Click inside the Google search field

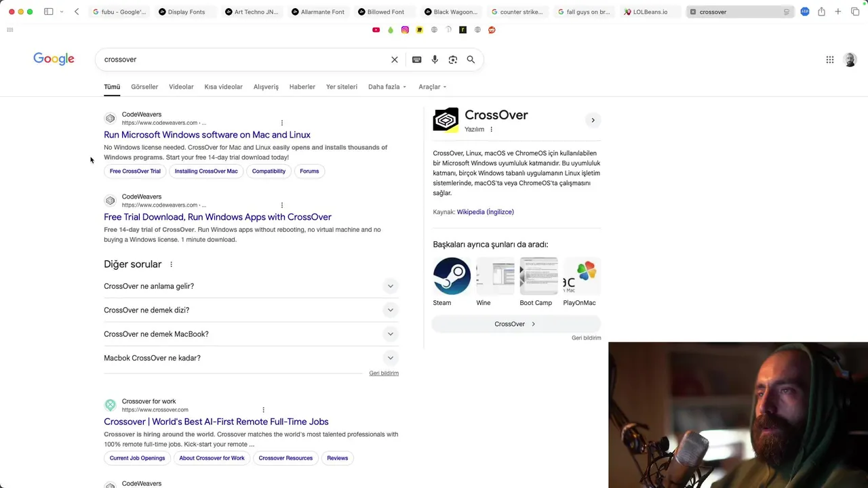244,60
